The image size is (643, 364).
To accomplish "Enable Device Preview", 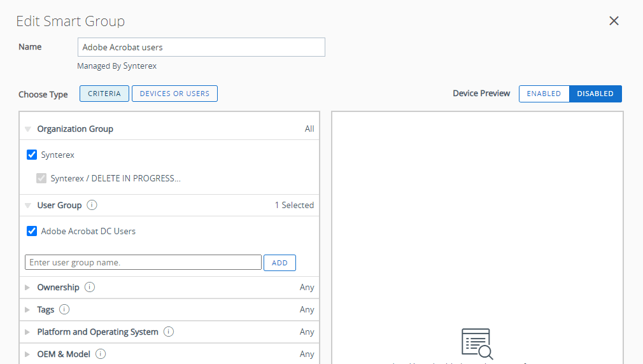I will pos(544,94).
